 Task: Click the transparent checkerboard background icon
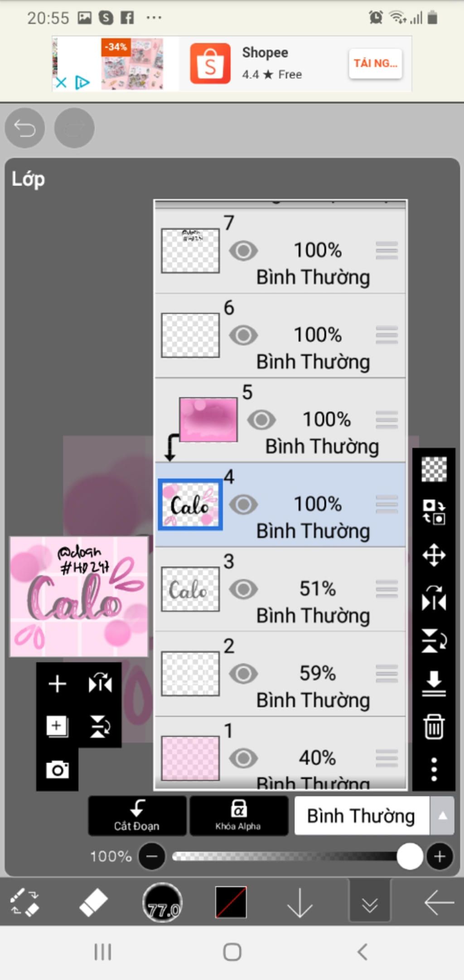coord(434,469)
